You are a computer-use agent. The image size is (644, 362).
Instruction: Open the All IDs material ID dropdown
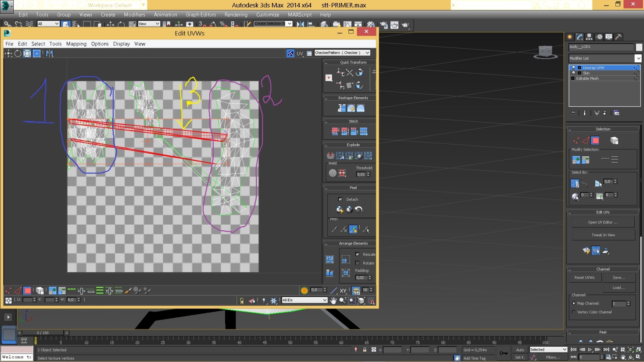point(304,300)
